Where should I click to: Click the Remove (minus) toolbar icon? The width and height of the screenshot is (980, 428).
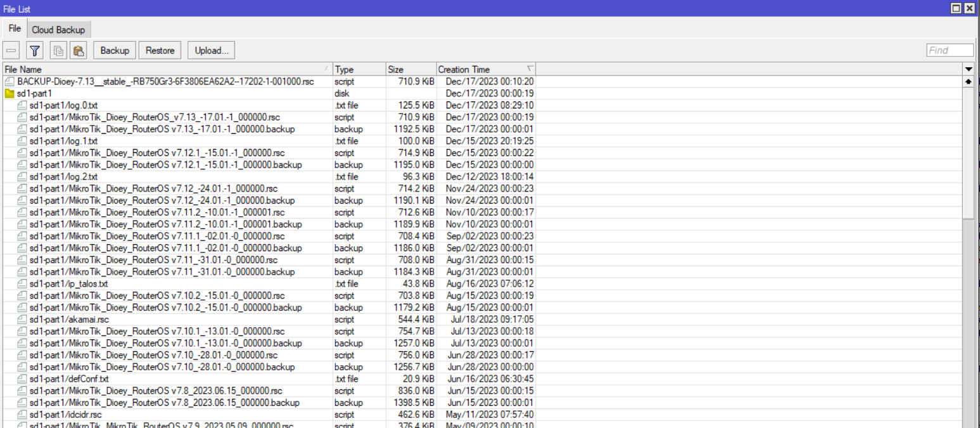pos(11,51)
